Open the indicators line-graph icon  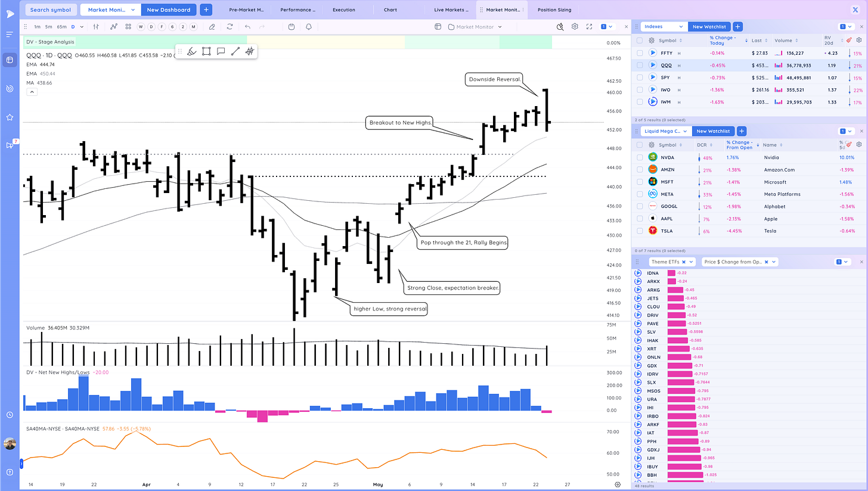(x=114, y=27)
